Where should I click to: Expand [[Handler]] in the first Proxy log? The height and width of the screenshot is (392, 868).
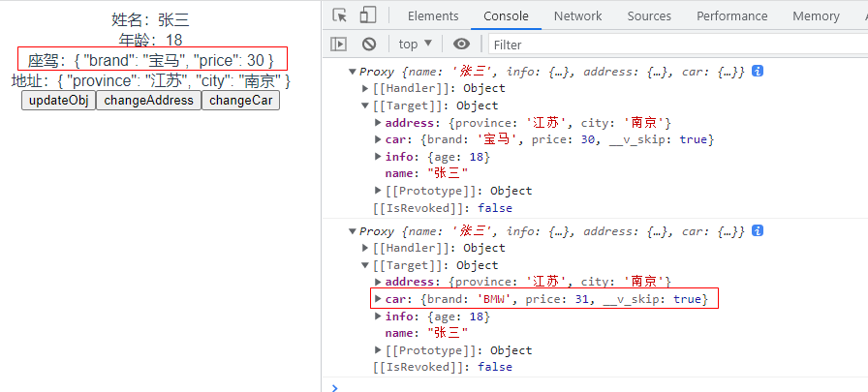point(365,88)
